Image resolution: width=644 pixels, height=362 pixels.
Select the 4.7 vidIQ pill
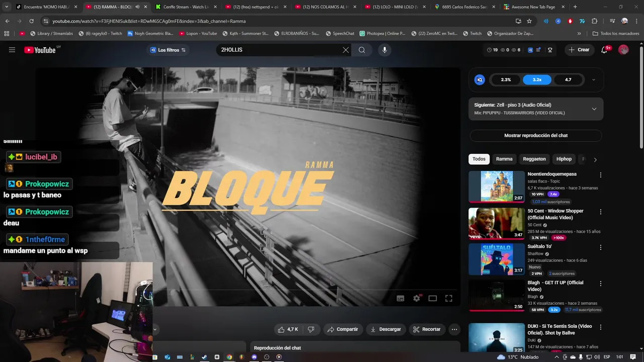568,79
